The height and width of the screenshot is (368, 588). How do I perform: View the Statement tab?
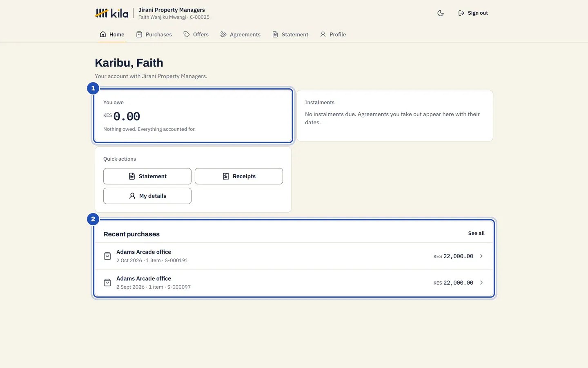pyautogui.click(x=290, y=34)
